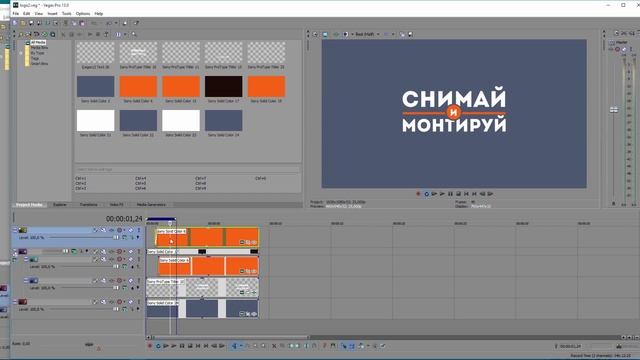
Task: Toggle Loop Playback in the preview transport
Action: pos(426,194)
